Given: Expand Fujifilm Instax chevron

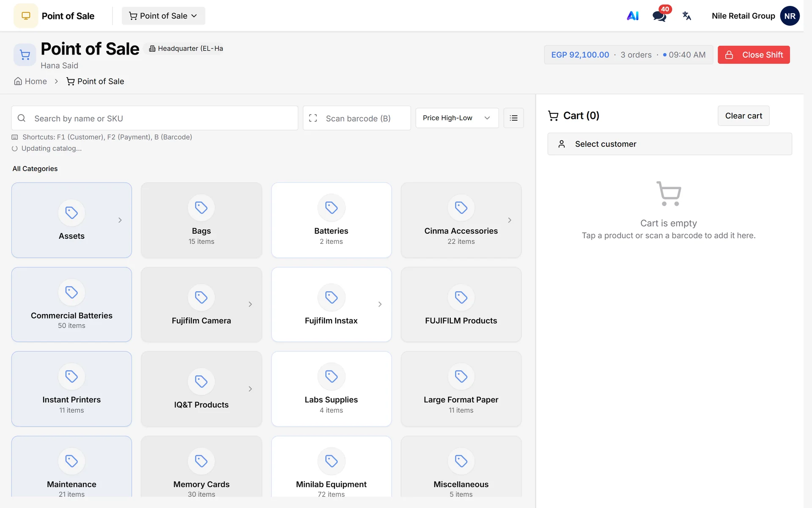Looking at the screenshot, I should (380, 304).
